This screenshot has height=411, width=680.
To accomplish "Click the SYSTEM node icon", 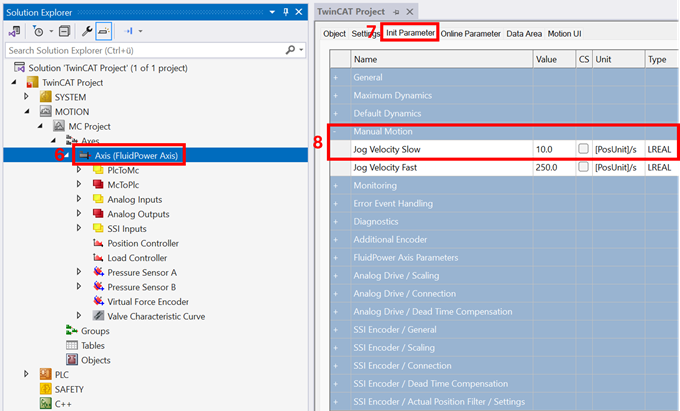I will [46, 97].
